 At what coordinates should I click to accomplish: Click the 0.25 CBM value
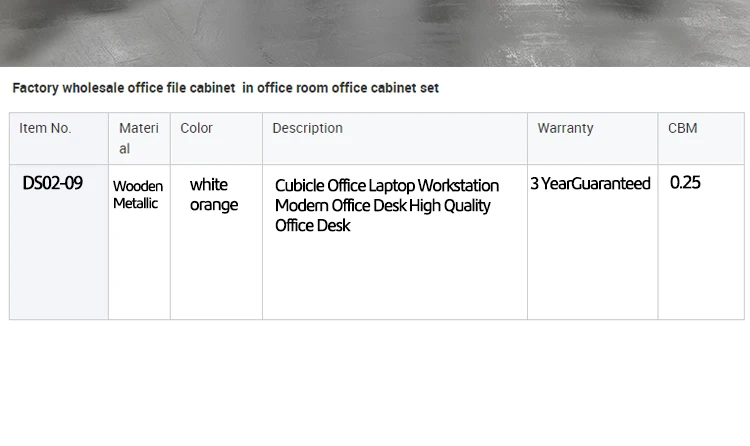pyautogui.click(x=685, y=183)
